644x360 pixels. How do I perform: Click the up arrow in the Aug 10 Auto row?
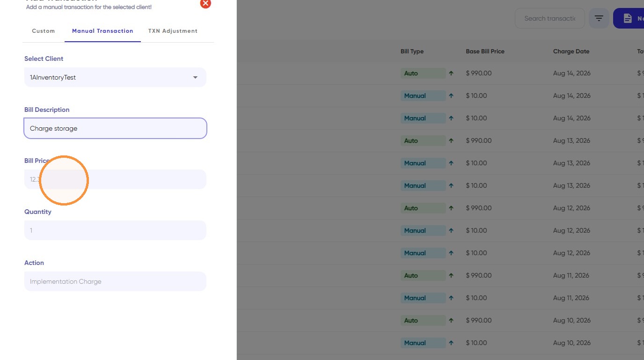pos(451,320)
